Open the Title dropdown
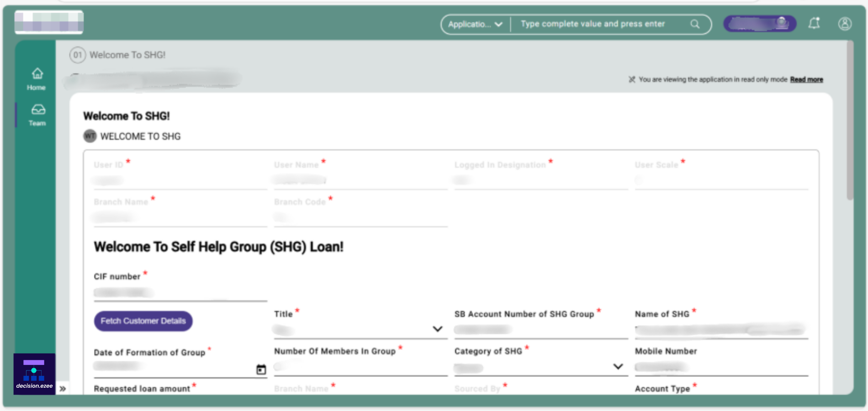 437,328
